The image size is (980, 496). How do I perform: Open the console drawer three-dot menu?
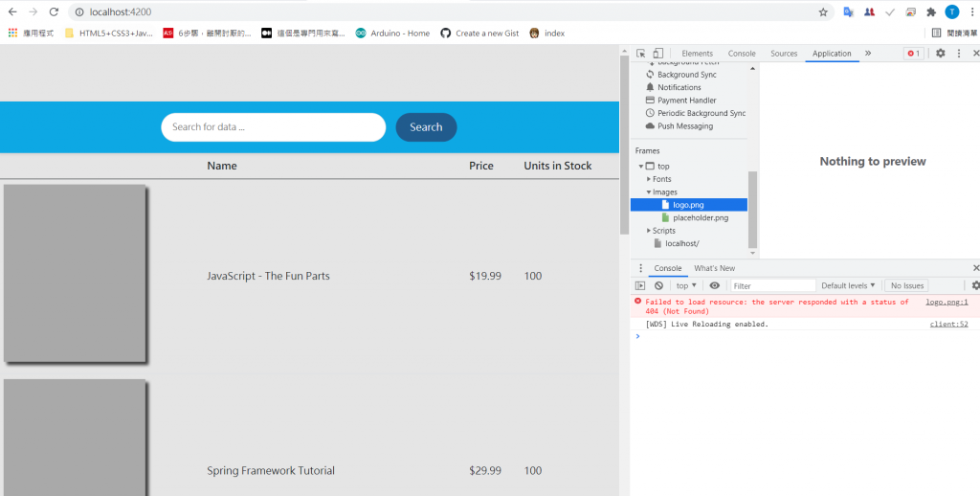click(x=640, y=268)
